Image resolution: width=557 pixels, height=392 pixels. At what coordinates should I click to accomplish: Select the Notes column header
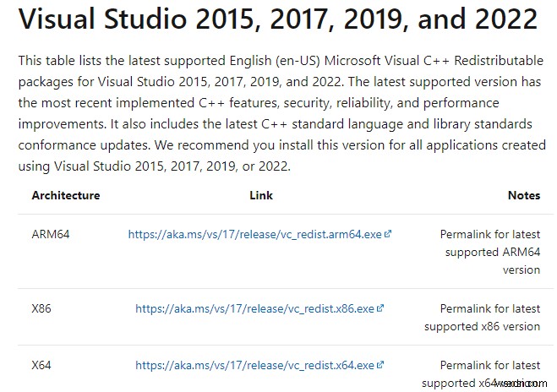[x=523, y=195]
